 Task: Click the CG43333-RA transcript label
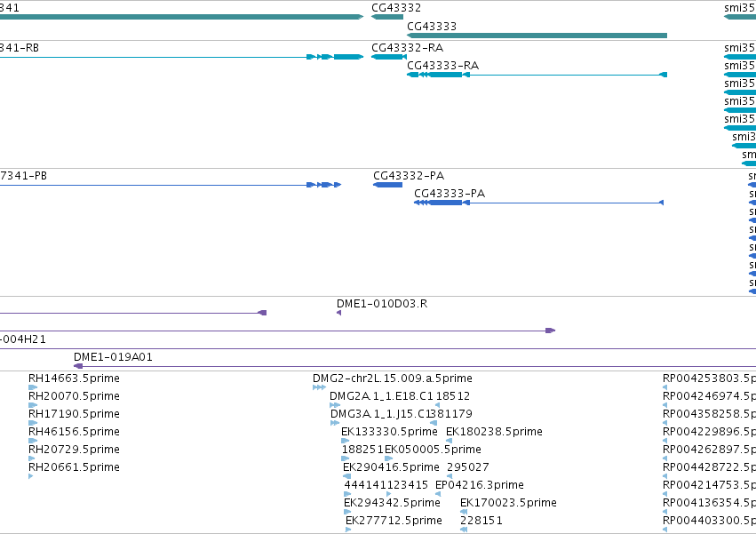pyautogui.click(x=442, y=66)
